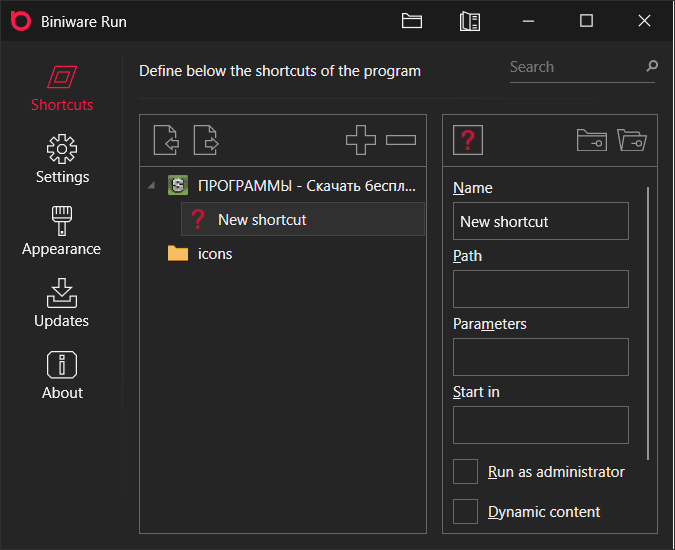Open the About section

[62, 376]
